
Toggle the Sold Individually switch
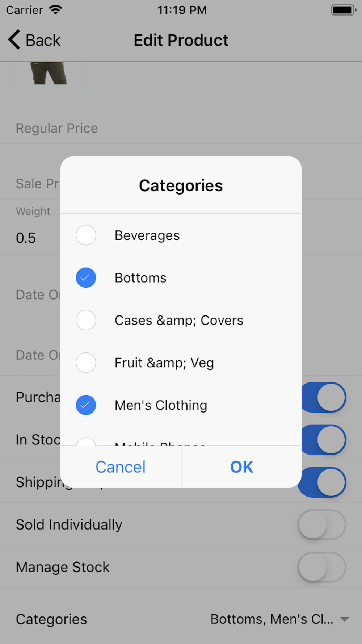pos(322,524)
